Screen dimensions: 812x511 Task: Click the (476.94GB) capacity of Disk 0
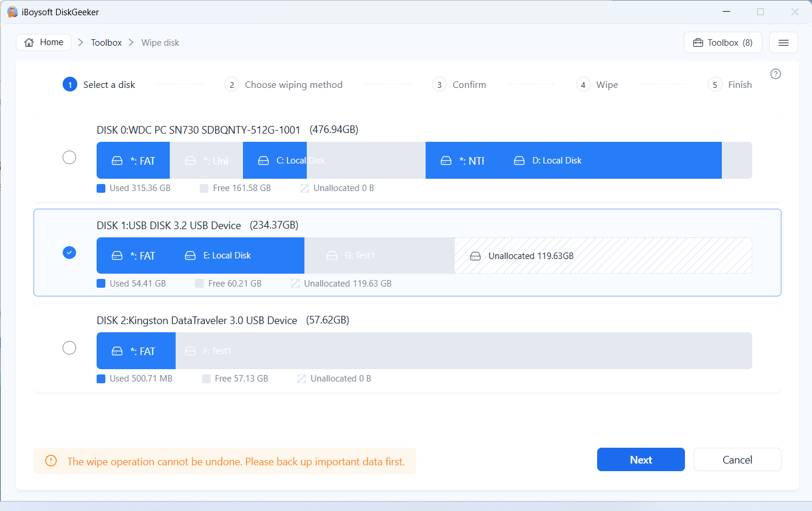334,130
